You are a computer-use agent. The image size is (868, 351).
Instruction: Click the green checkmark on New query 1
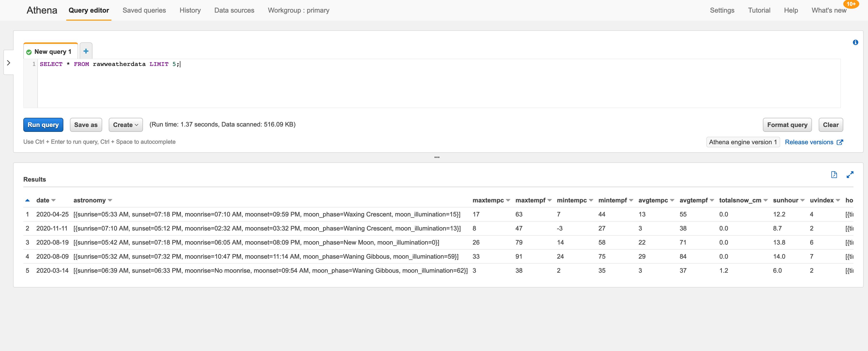click(x=29, y=51)
